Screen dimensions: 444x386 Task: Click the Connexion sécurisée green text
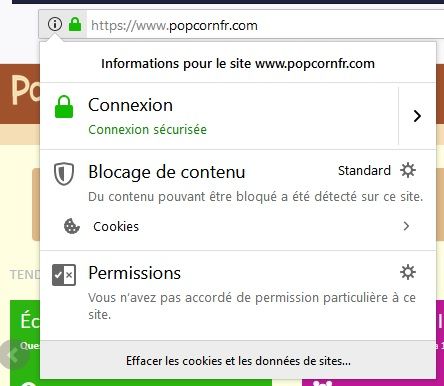point(147,129)
